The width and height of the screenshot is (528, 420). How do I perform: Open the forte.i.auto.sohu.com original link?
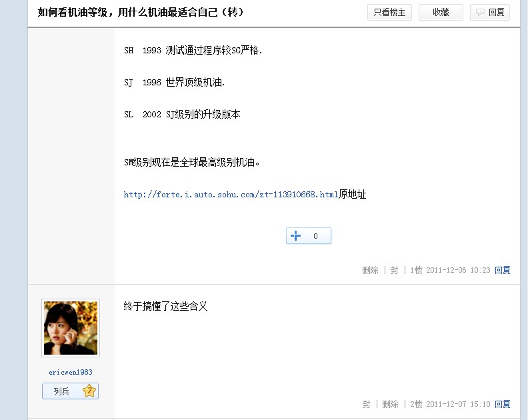tap(231, 195)
